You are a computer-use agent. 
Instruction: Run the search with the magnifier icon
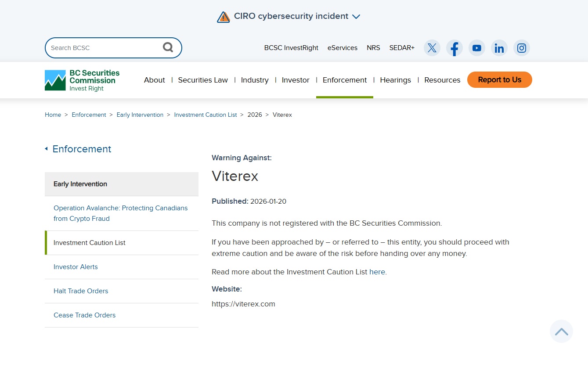click(x=168, y=47)
